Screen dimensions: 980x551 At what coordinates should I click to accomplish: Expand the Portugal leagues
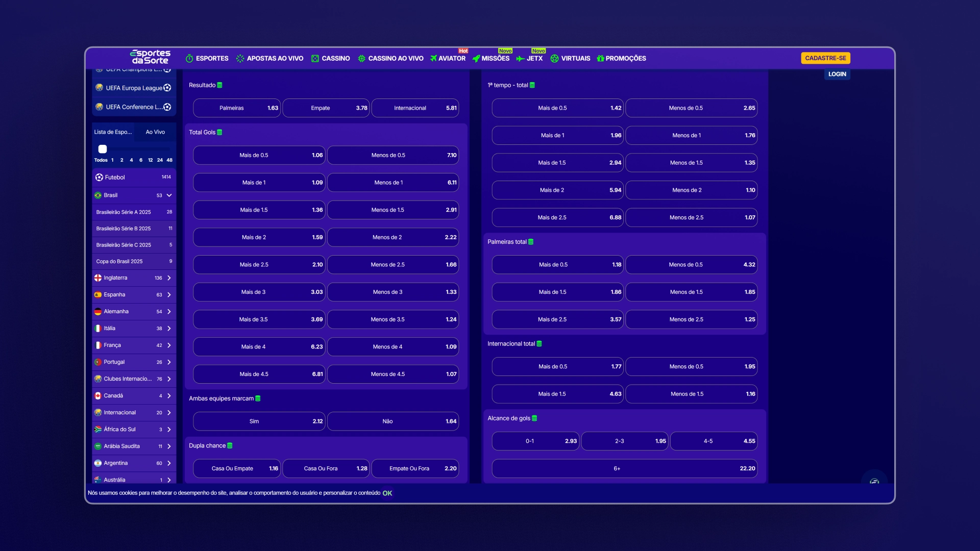[x=169, y=362]
